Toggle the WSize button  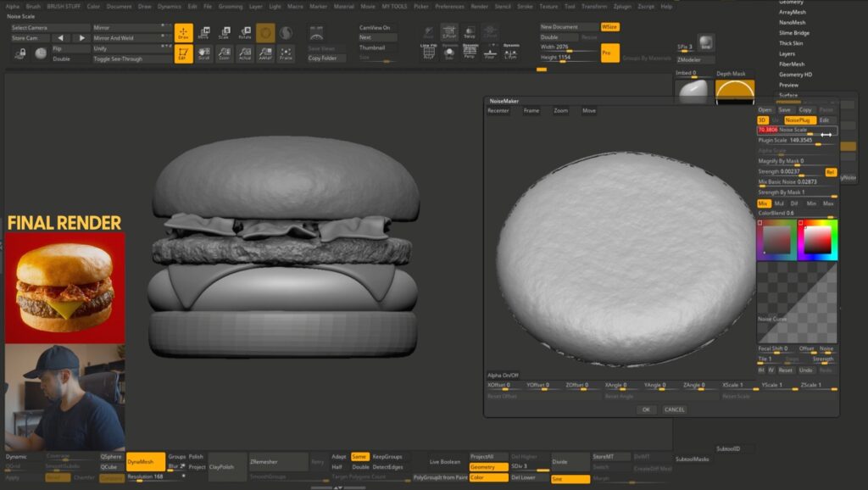pyautogui.click(x=609, y=26)
